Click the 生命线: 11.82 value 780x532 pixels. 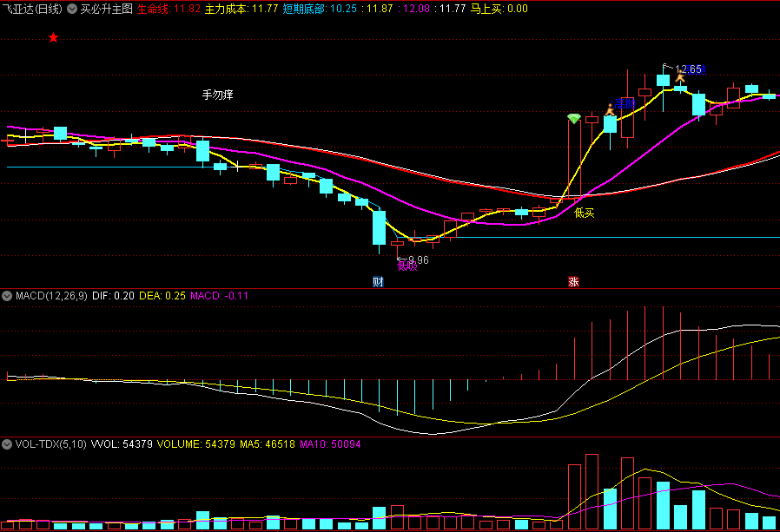pos(169,9)
